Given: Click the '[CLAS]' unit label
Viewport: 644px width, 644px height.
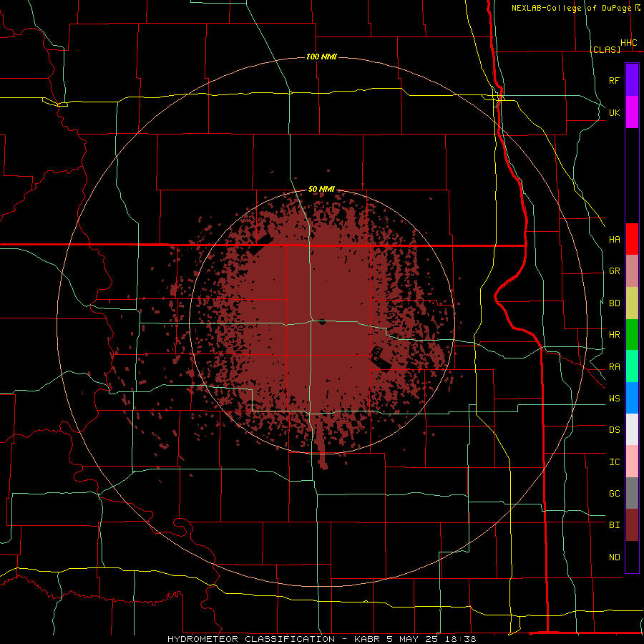Looking at the screenshot, I should [605, 49].
